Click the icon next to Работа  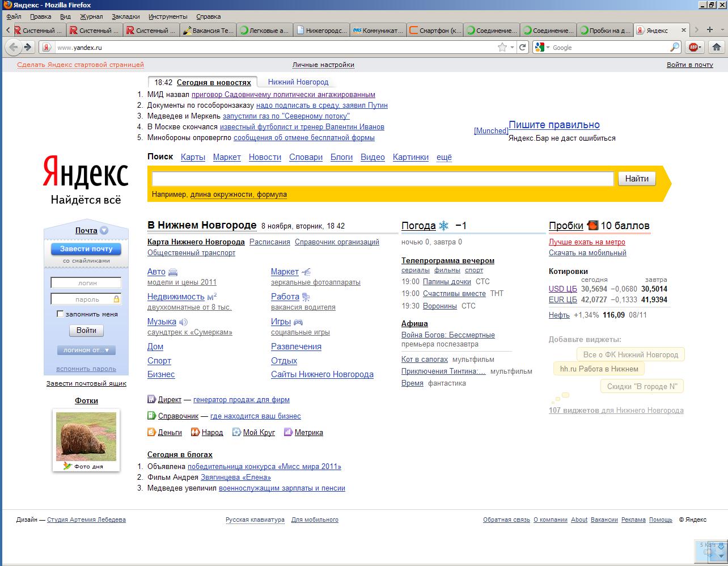point(306,297)
